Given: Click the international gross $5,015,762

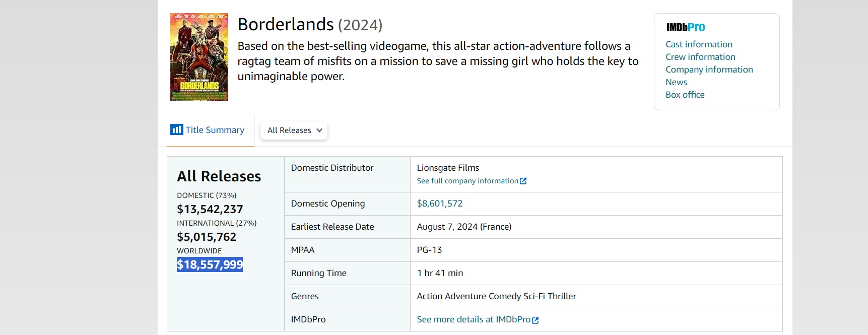Looking at the screenshot, I should click(x=207, y=237).
